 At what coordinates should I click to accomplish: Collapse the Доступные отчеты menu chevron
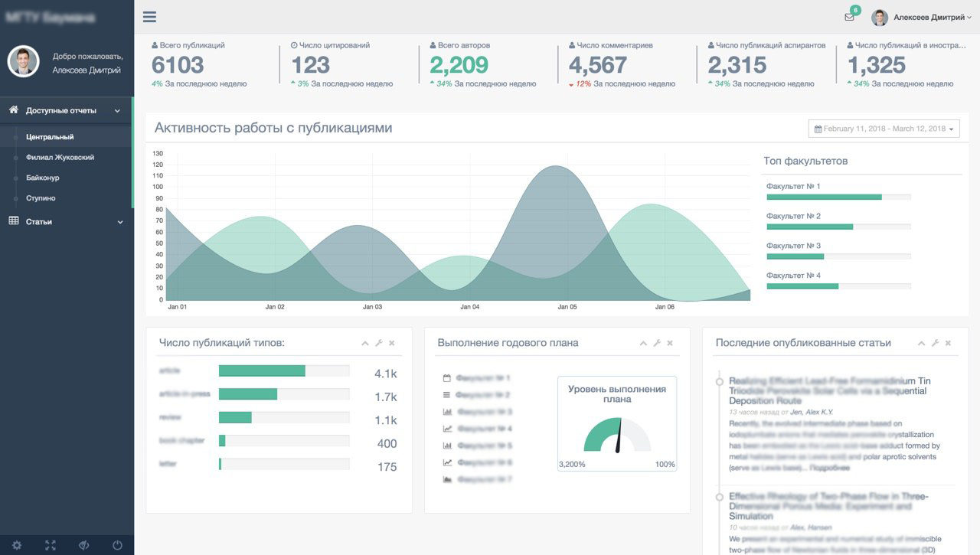[117, 111]
